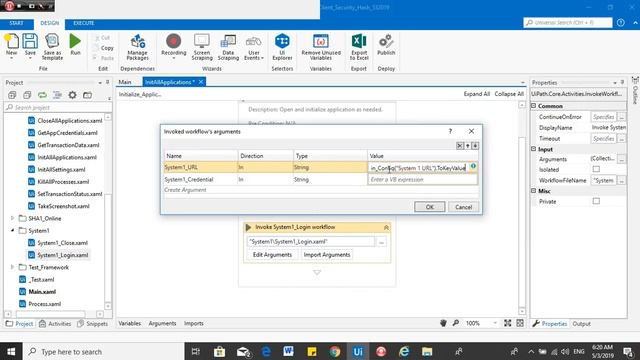Open Screen Scraping wizard
The height and width of the screenshot is (360, 640).
point(202,47)
